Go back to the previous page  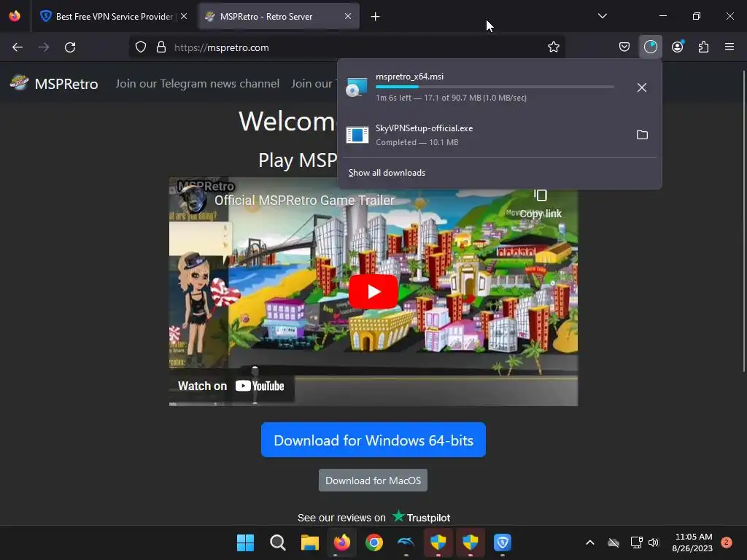click(18, 47)
